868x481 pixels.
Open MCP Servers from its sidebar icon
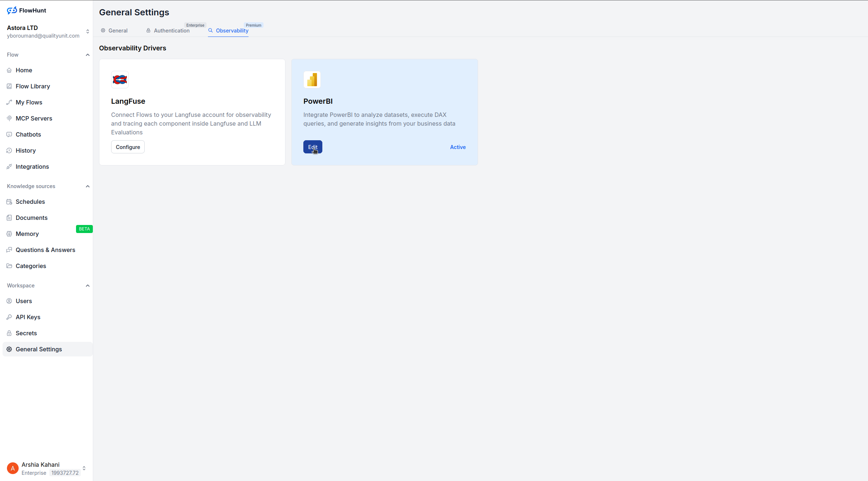click(9, 118)
